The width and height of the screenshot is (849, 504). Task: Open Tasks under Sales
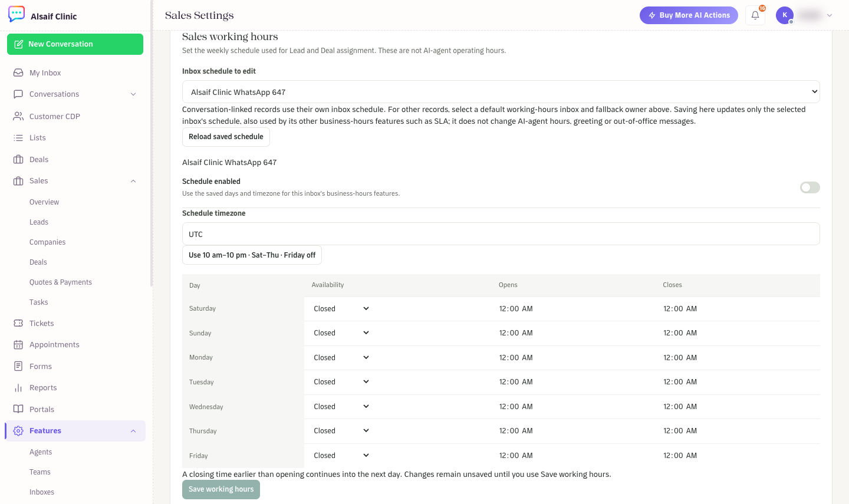[x=39, y=302]
